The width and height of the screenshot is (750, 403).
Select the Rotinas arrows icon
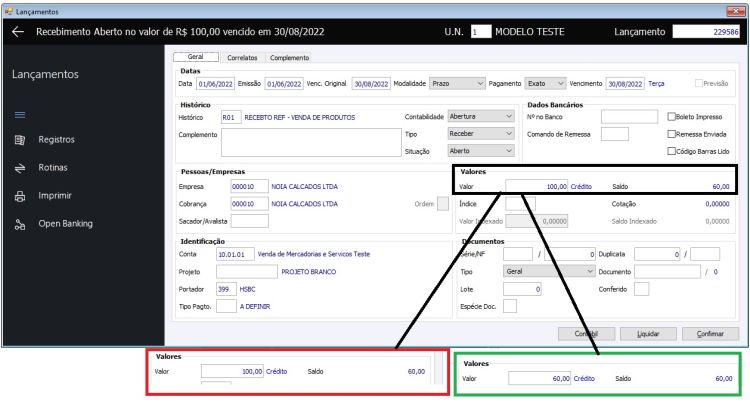[20, 168]
